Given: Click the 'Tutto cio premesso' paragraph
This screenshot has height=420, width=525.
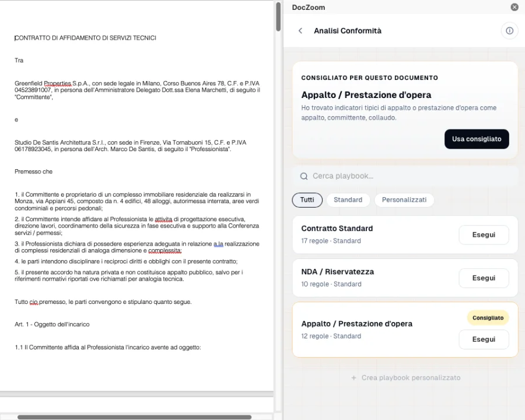Looking at the screenshot, I should click(103, 302).
